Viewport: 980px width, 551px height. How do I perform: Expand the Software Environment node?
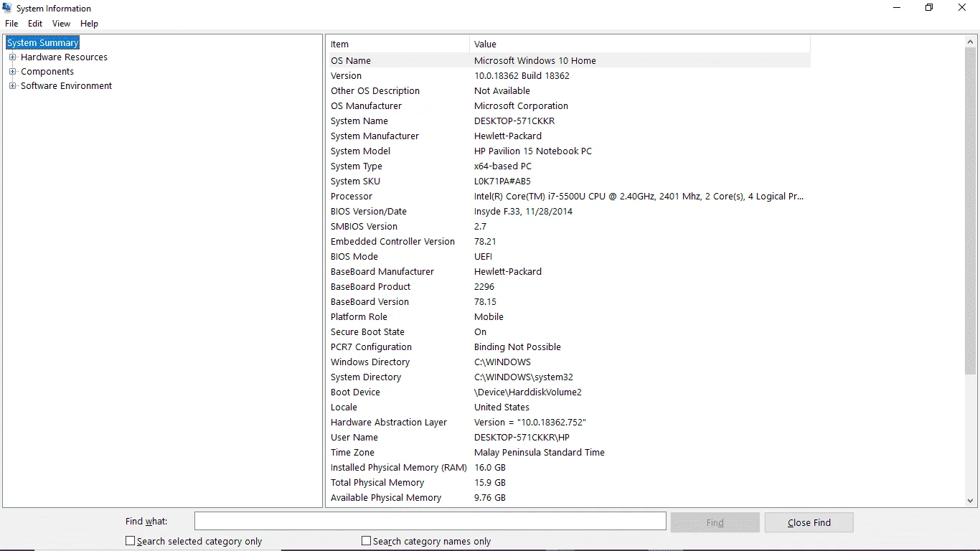(x=12, y=86)
